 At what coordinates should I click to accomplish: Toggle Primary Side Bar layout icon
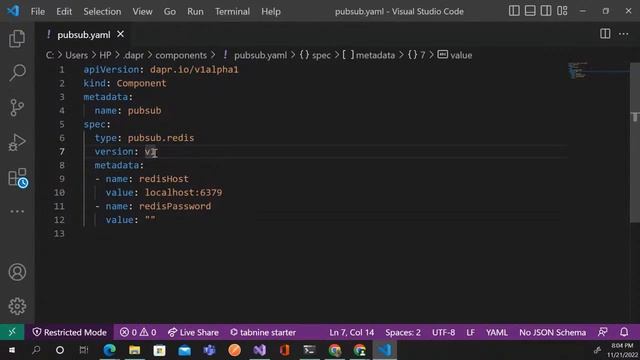pos(514,11)
